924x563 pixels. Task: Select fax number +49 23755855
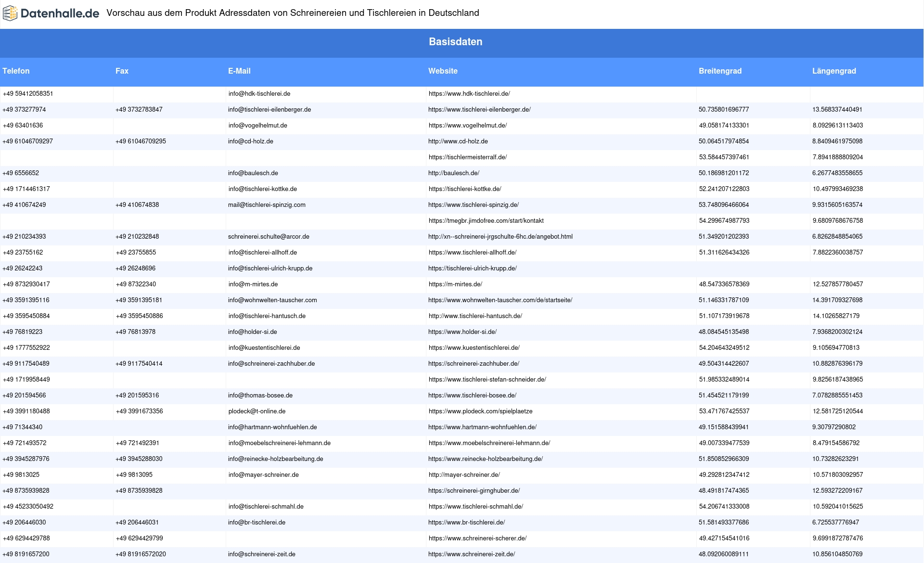click(136, 253)
